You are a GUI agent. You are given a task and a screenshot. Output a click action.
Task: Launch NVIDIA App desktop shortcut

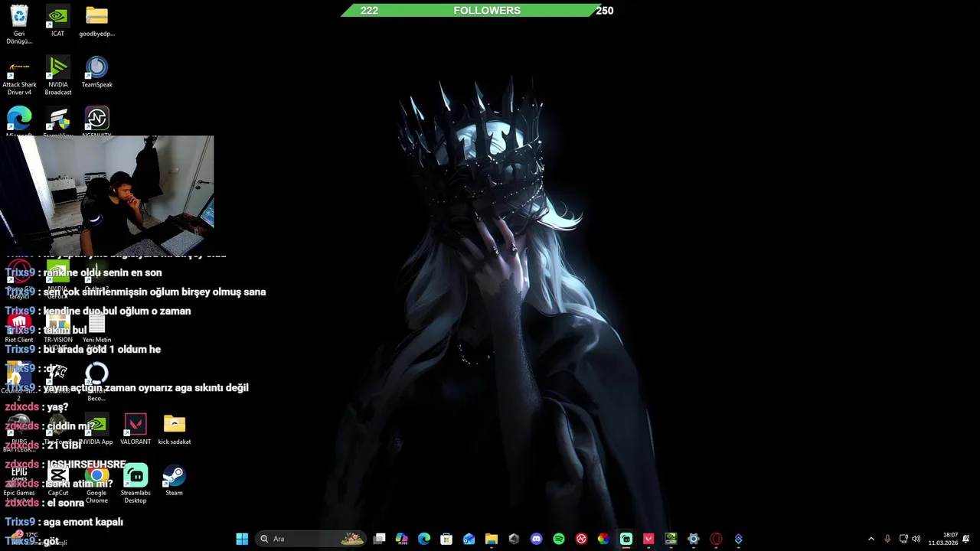[x=96, y=430]
